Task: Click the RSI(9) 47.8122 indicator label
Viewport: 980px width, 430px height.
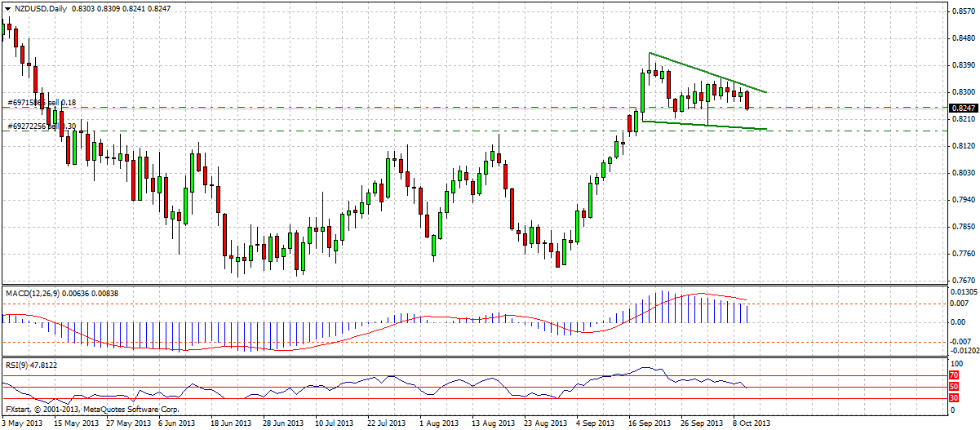Action: pyautogui.click(x=33, y=366)
